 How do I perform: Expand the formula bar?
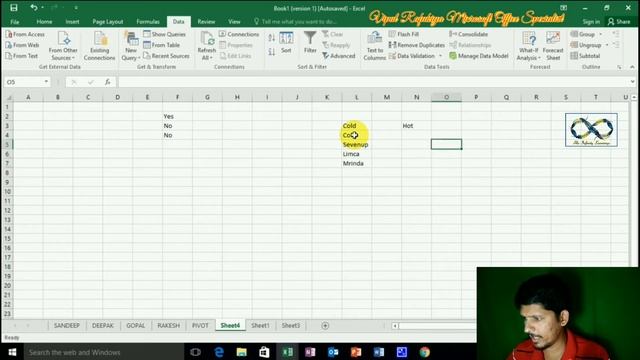632,82
